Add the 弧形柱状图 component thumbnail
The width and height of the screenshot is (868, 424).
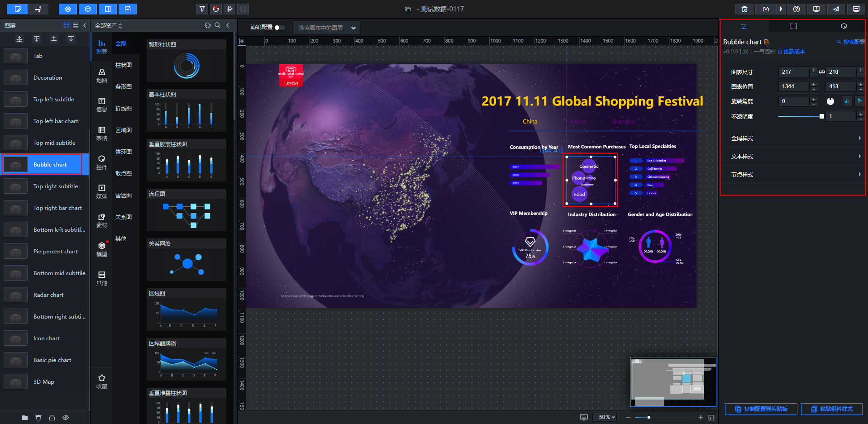[186, 61]
